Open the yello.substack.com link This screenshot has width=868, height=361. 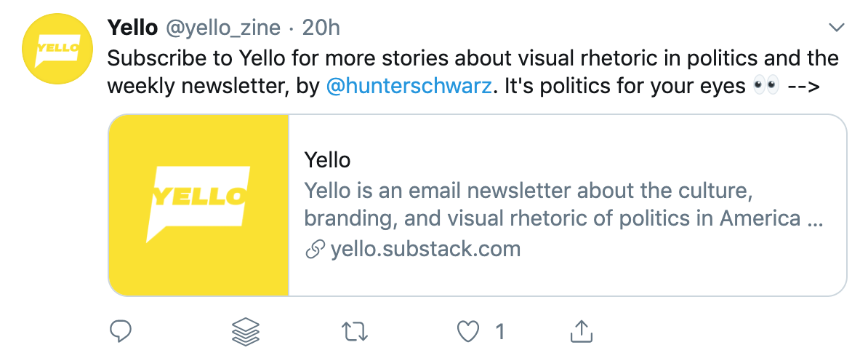(x=425, y=250)
